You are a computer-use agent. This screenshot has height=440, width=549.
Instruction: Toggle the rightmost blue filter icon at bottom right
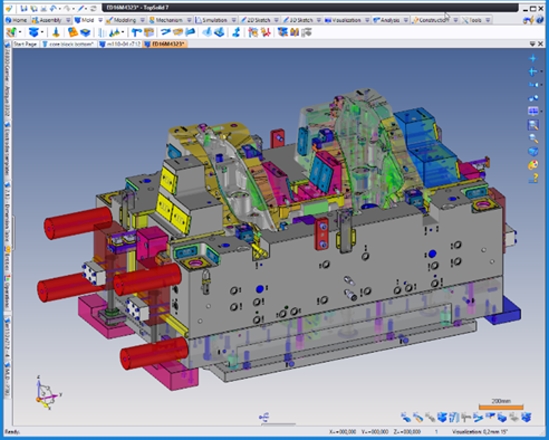click(526, 417)
